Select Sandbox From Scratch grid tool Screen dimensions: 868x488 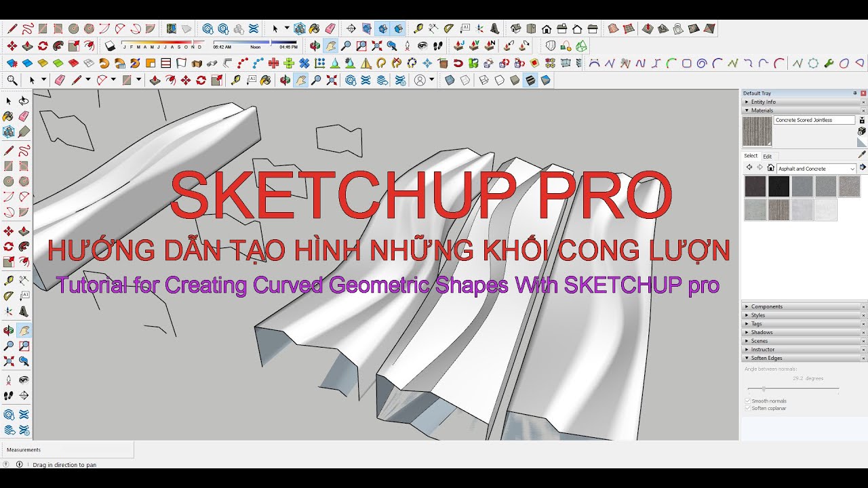[x=629, y=28]
